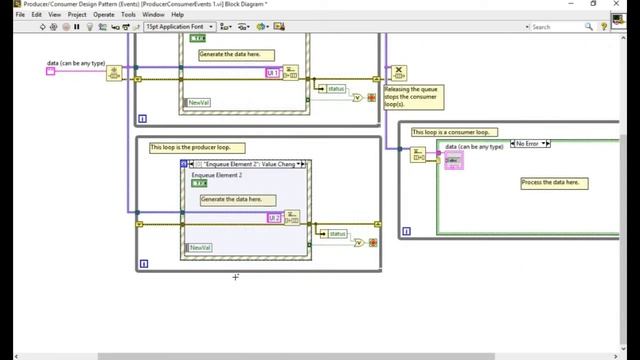Open the 15pt Application Font dropdown
The image size is (640, 360).
(180, 27)
